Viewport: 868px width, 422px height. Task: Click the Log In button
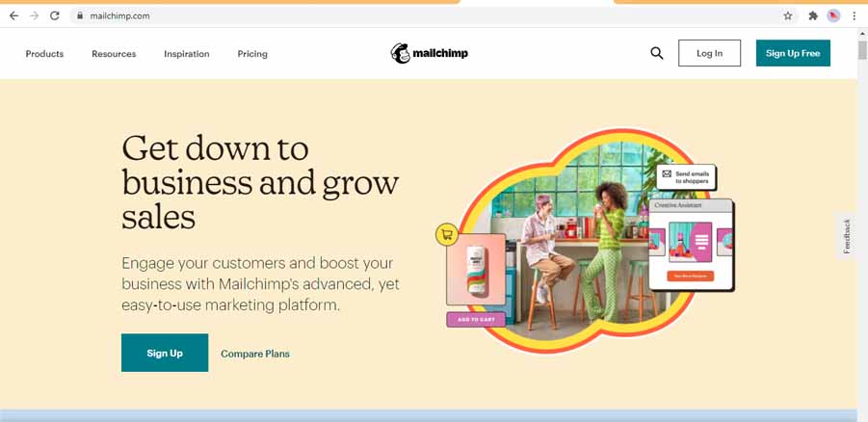click(710, 53)
